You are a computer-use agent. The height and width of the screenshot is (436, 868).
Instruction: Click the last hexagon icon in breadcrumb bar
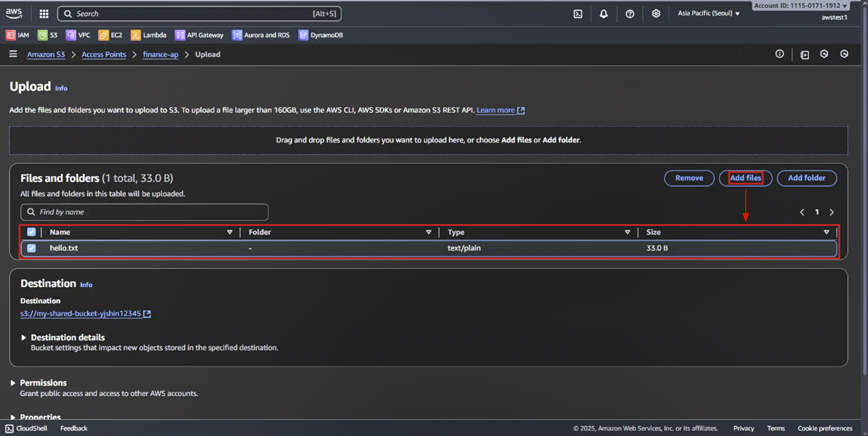point(844,54)
